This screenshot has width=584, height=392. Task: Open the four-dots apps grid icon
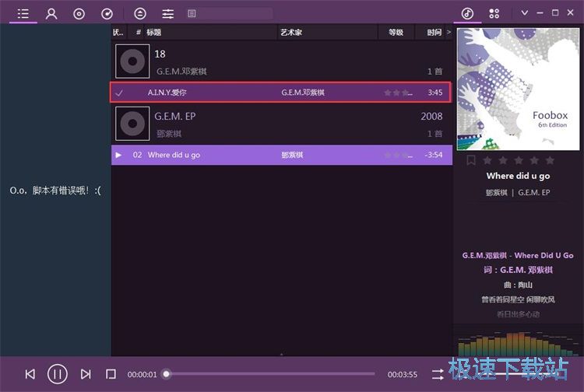click(x=494, y=14)
